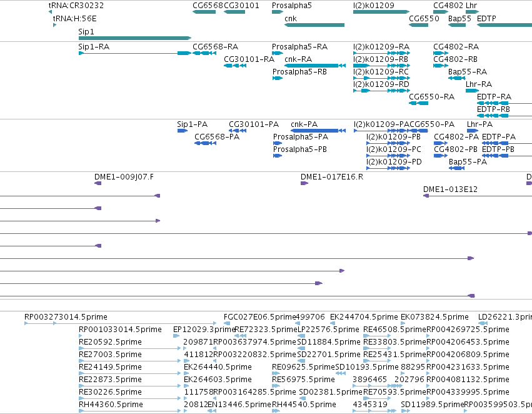Select the CG4802-PB protein label

[456, 149]
